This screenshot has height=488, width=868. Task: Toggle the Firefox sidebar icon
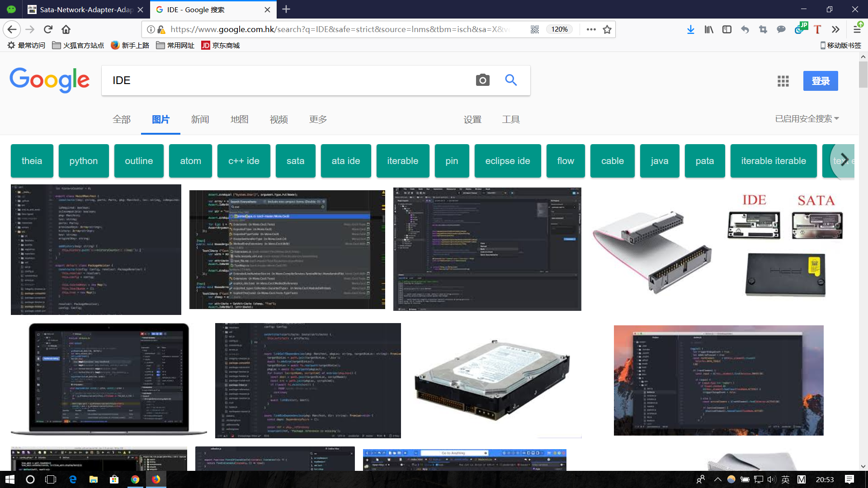(x=726, y=29)
